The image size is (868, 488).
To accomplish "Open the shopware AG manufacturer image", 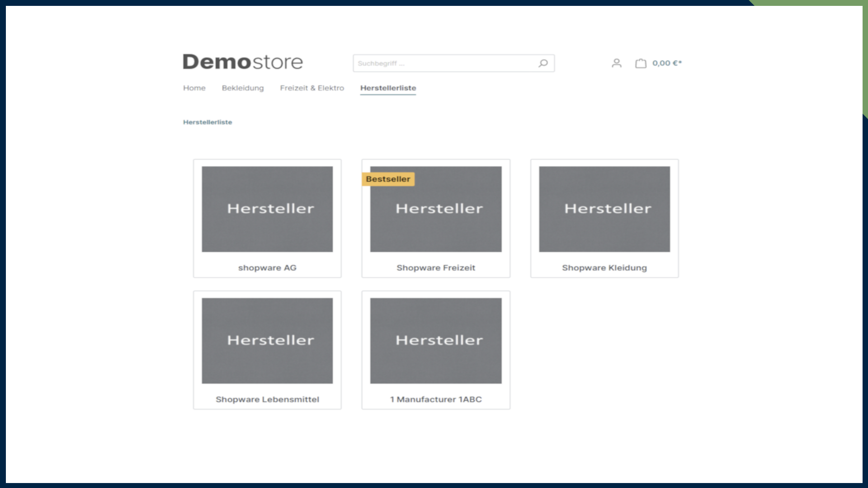I will pos(267,209).
